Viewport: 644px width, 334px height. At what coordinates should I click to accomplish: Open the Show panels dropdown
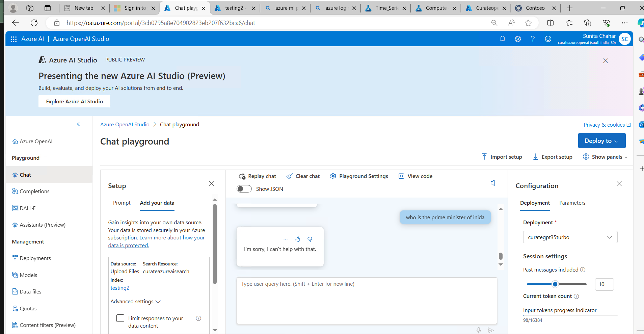(x=605, y=157)
